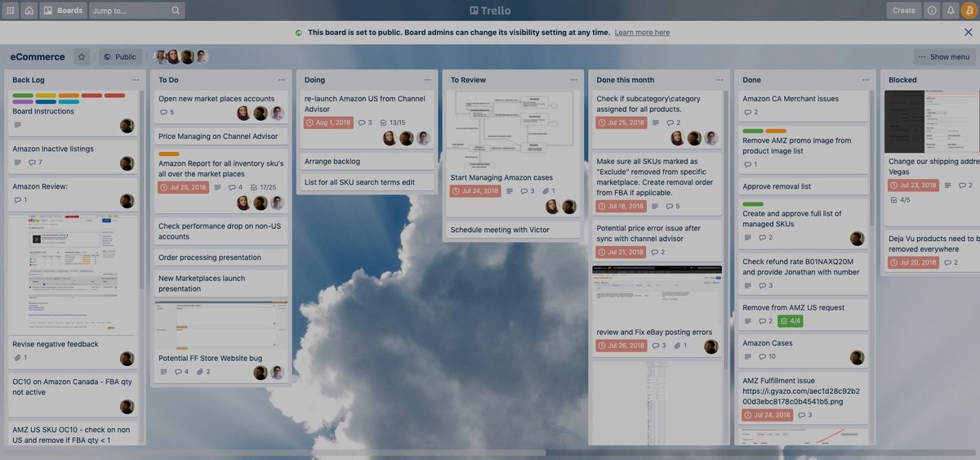Image resolution: width=980 pixels, height=460 pixels.
Task: Open Back Log list actions menu
Action: (135, 80)
